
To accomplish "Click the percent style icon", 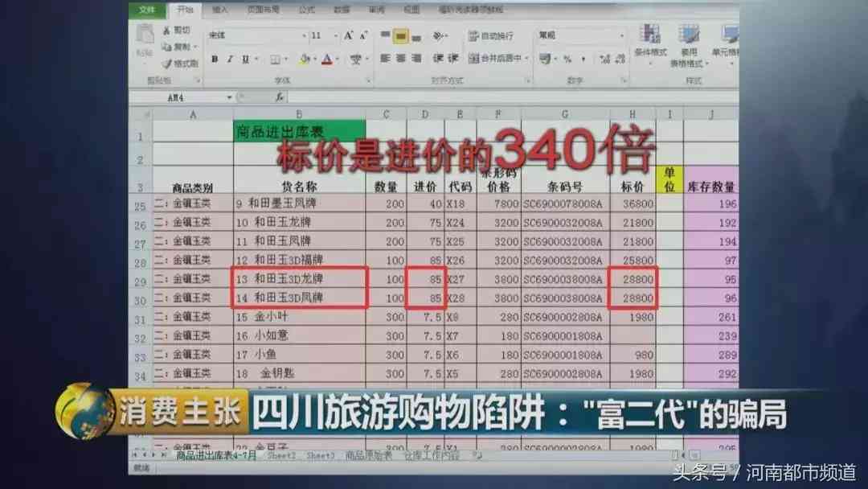I will click(x=567, y=59).
